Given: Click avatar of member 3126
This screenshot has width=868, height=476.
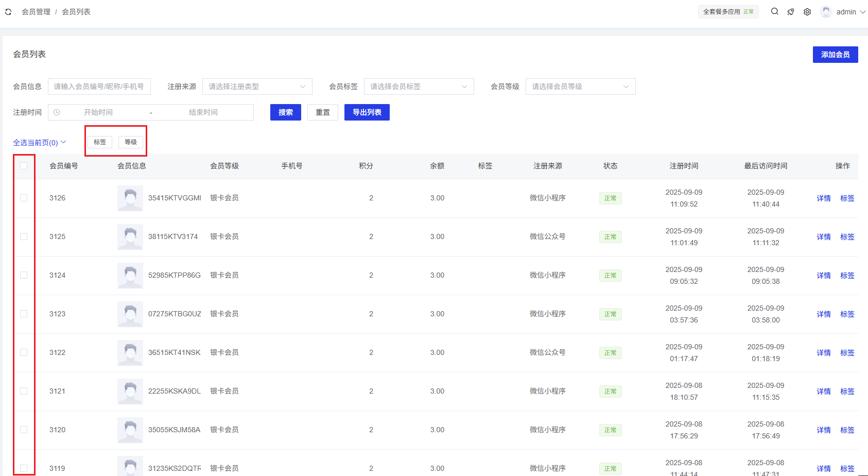Looking at the screenshot, I should point(130,198).
